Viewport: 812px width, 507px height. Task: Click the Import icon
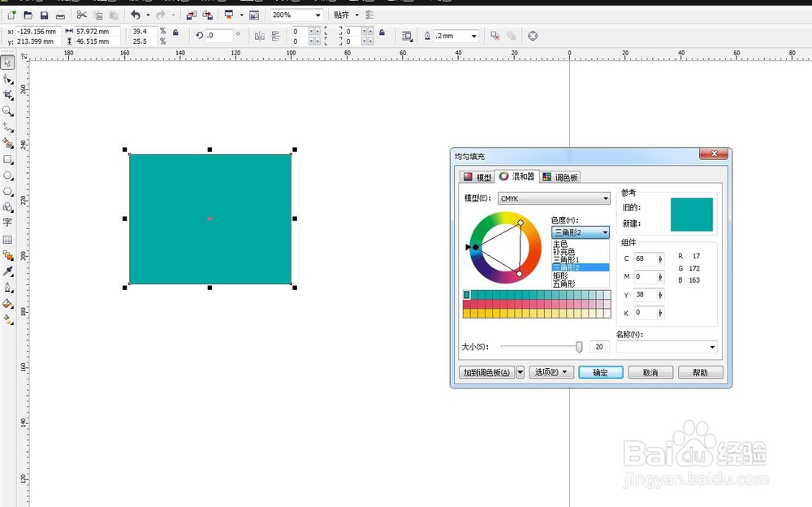pyautogui.click(x=191, y=15)
